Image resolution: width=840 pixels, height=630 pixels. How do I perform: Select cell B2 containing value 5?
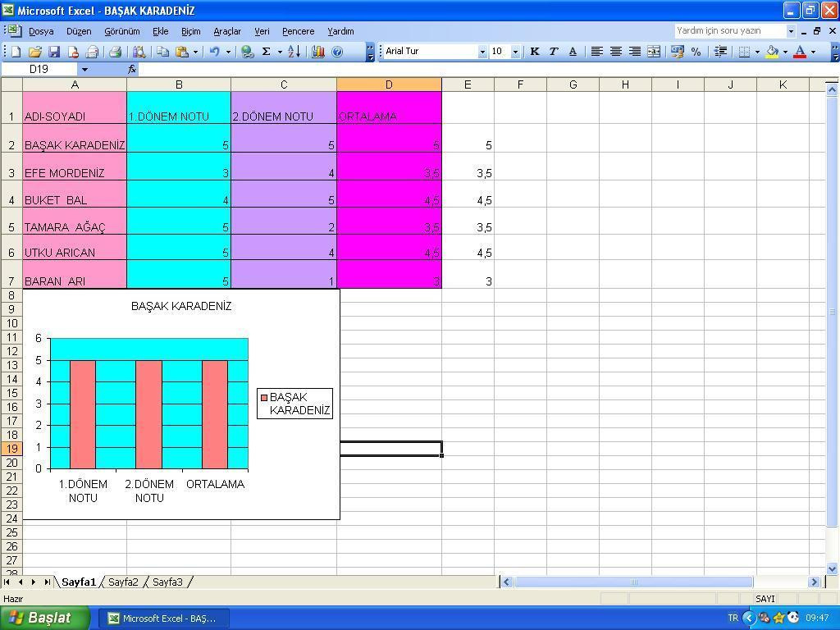tap(179, 145)
